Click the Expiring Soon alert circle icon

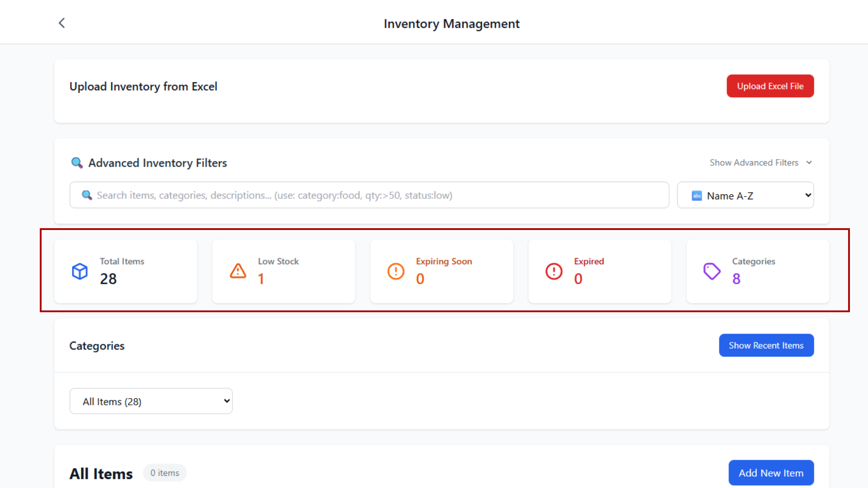click(396, 271)
